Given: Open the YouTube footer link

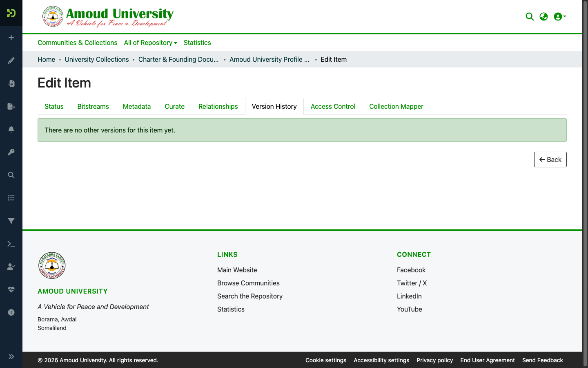Looking at the screenshot, I should pyautogui.click(x=410, y=309).
